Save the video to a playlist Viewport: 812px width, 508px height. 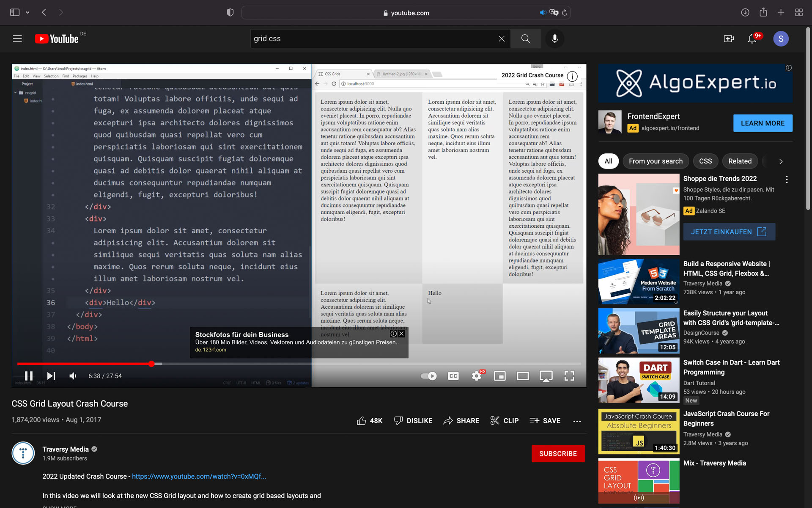pyautogui.click(x=545, y=420)
